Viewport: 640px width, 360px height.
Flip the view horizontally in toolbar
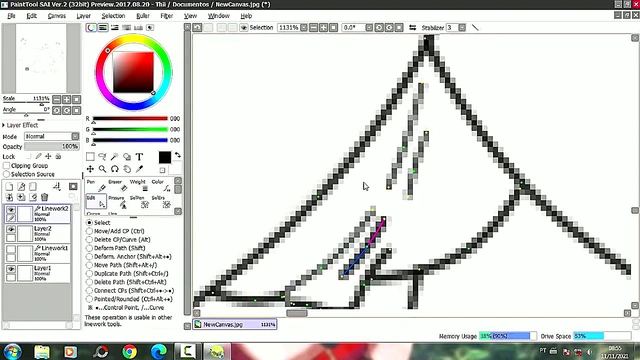(412, 27)
